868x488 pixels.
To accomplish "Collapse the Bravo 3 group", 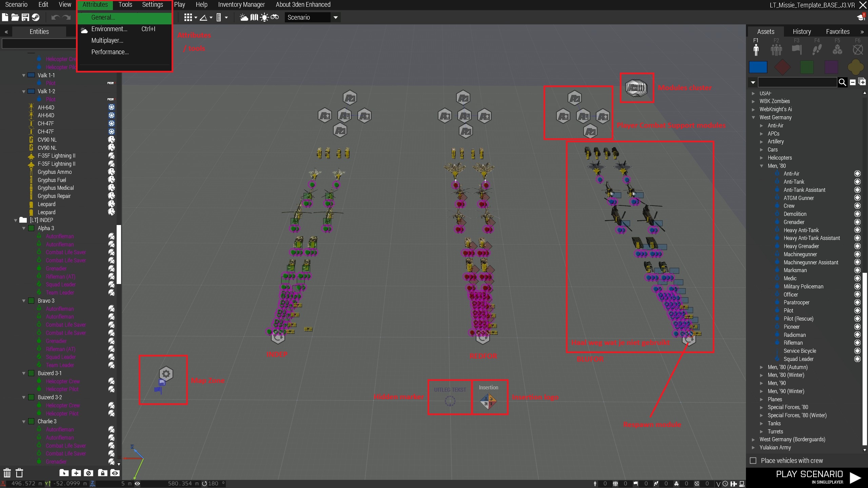I will pyautogui.click(x=24, y=301).
